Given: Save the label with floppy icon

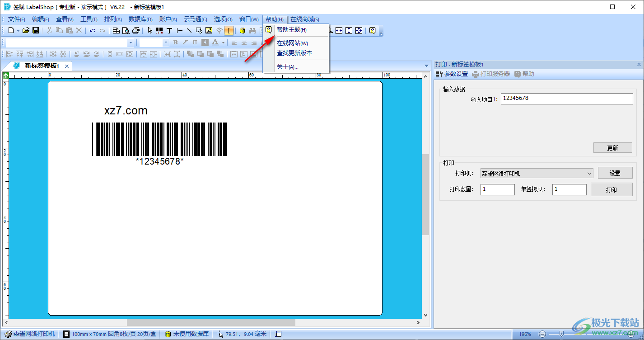Looking at the screenshot, I should click(36, 30).
